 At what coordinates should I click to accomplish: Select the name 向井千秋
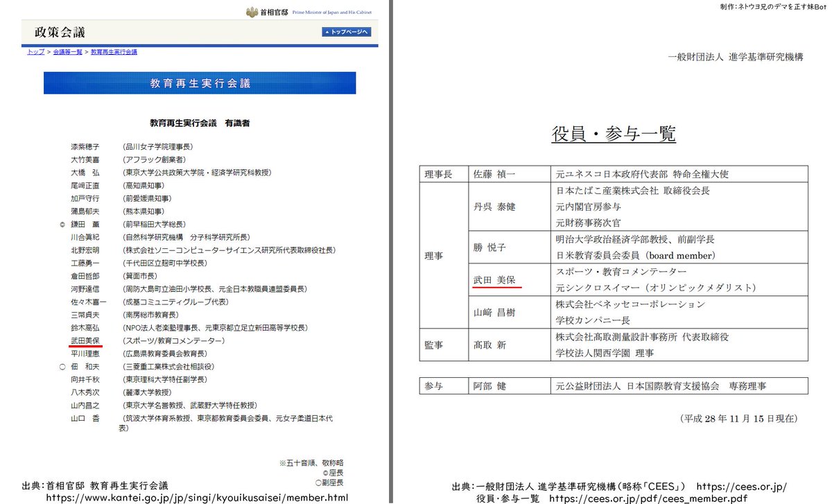pos(85,380)
